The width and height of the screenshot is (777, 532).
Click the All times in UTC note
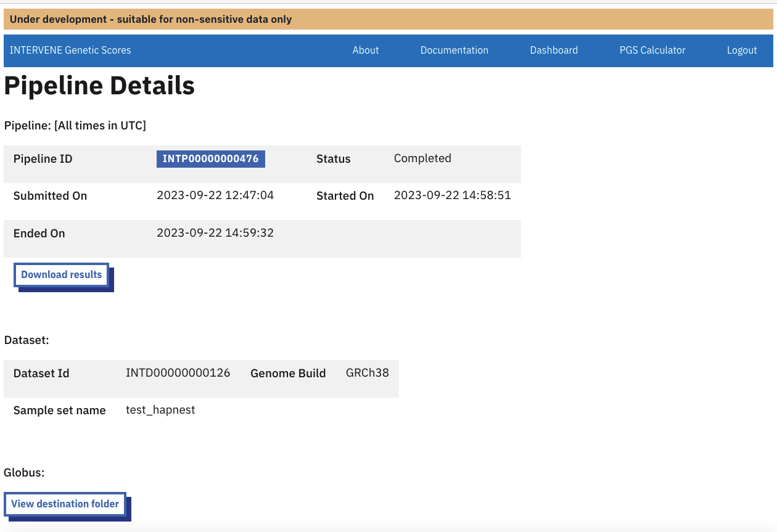[101, 126]
